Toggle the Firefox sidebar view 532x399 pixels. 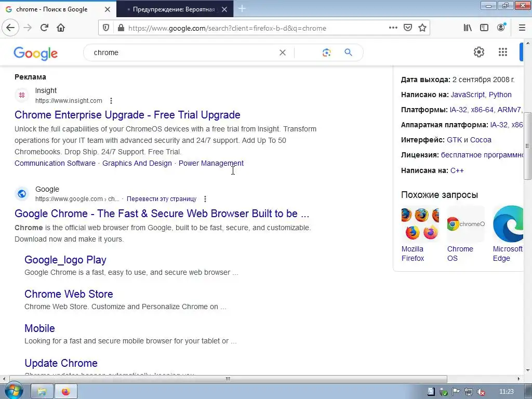[x=484, y=28]
